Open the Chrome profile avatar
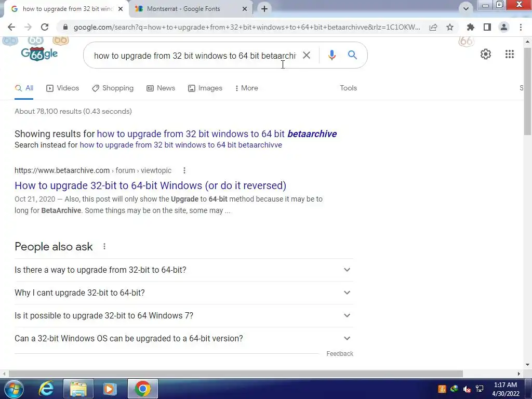This screenshot has height=399, width=532. (504, 27)
